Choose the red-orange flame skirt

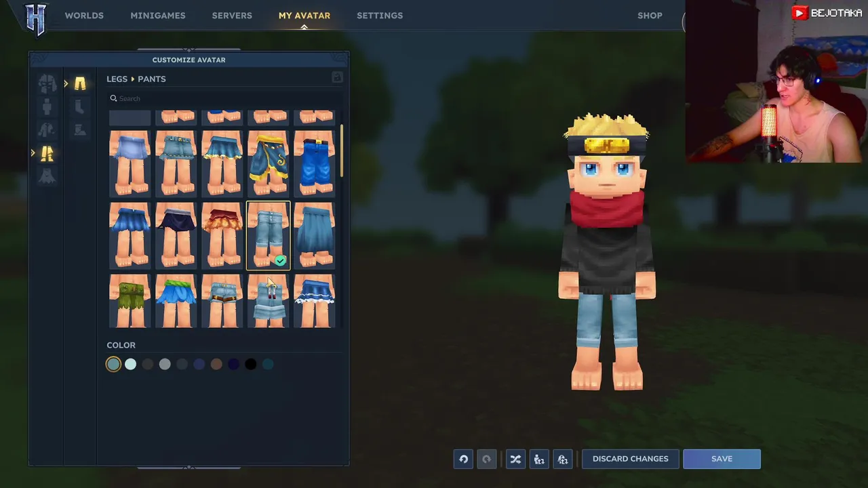222,235
